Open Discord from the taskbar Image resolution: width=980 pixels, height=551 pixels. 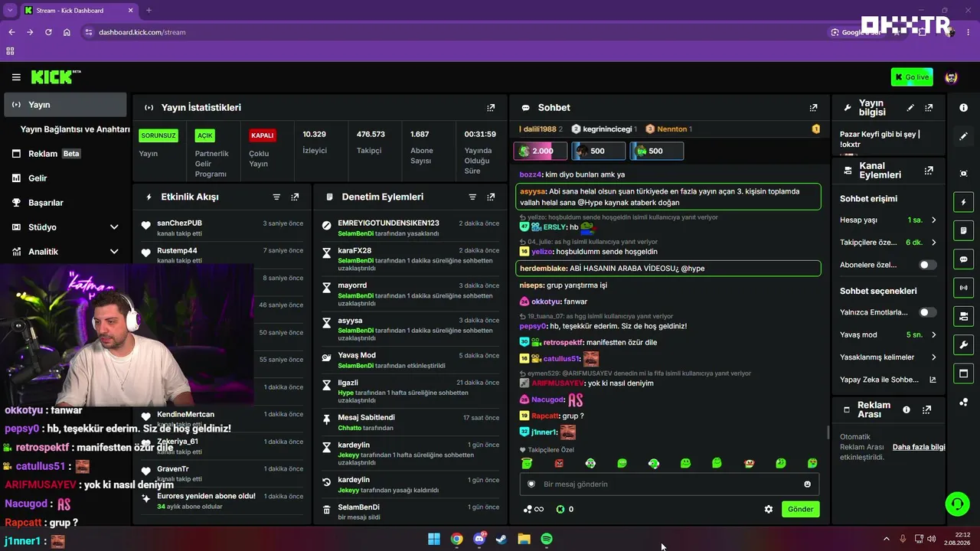pyautogui.click(x=479, y=539)
